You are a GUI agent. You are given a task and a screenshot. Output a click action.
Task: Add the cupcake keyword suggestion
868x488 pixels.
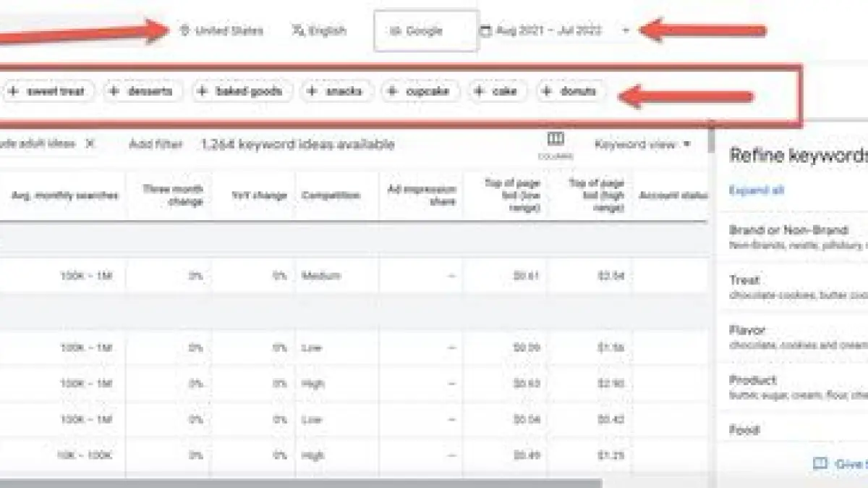419,91
